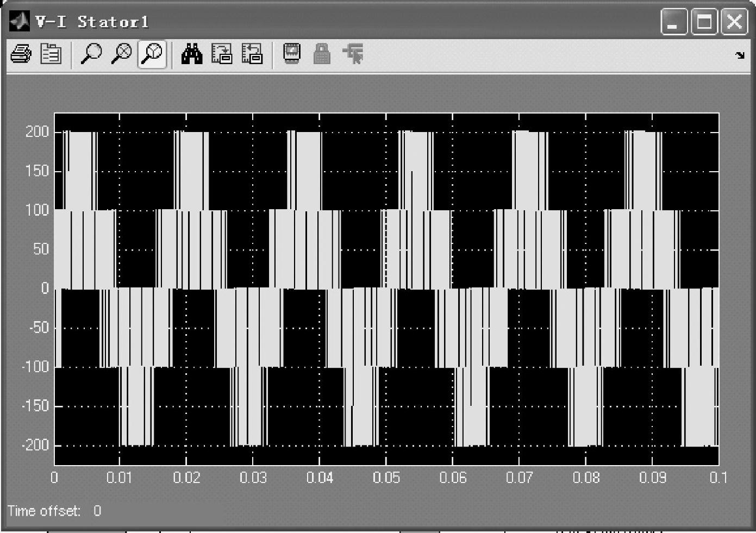Click inside the scope waveform plot area
This screenshot has width=756, height=533.
[x=386, y=289]
